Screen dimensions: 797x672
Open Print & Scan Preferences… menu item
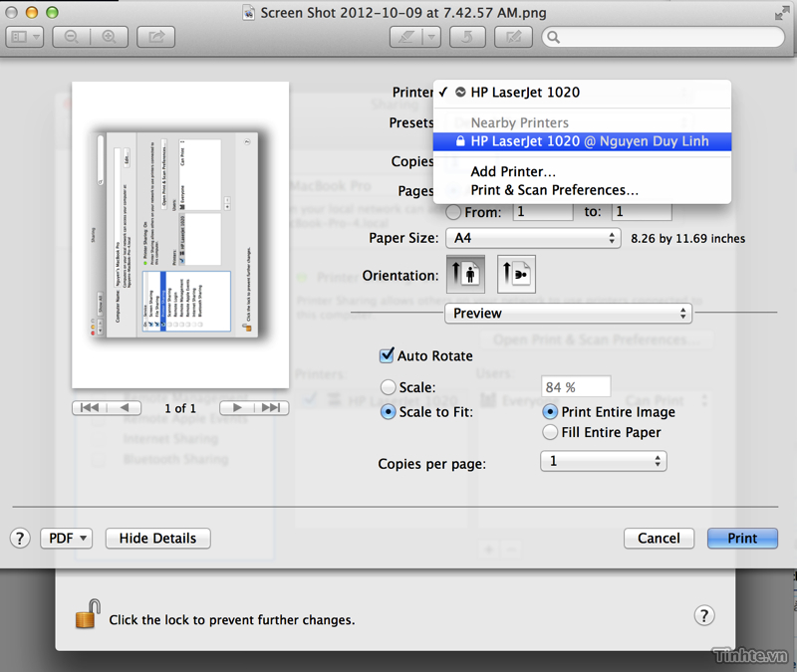click(x=582, y=190)
